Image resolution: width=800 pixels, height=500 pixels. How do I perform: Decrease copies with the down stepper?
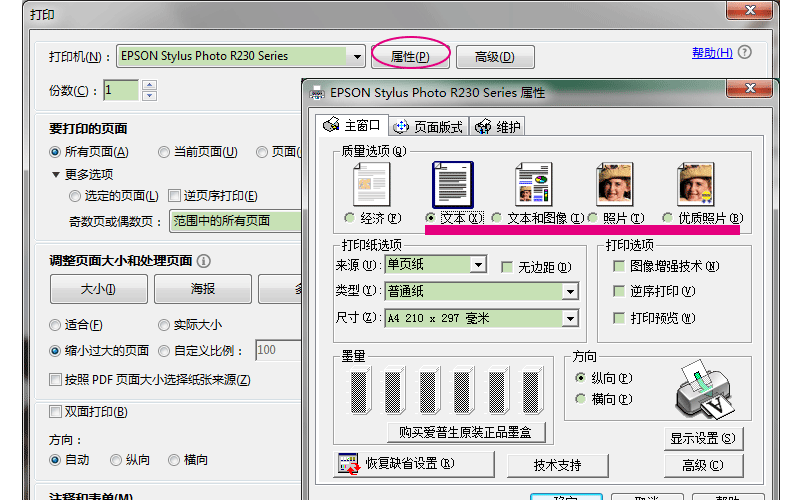click(149, 95)
